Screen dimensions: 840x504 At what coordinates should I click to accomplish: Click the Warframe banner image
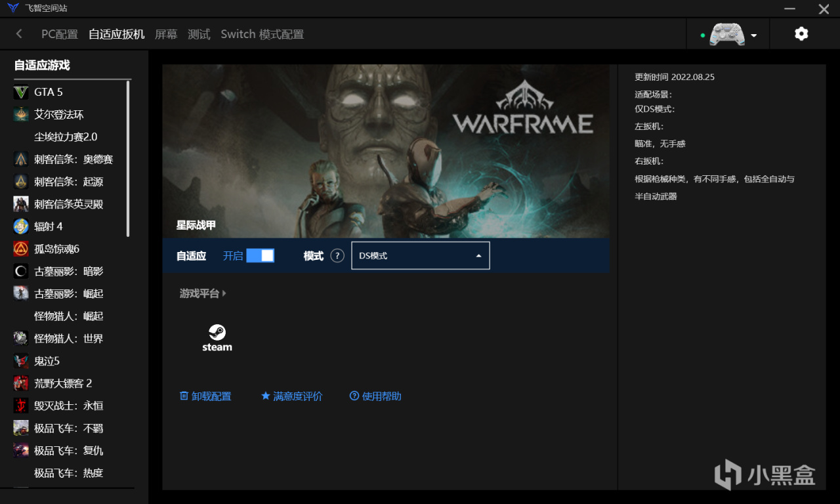pyautogui.click(x=386, y=151)
